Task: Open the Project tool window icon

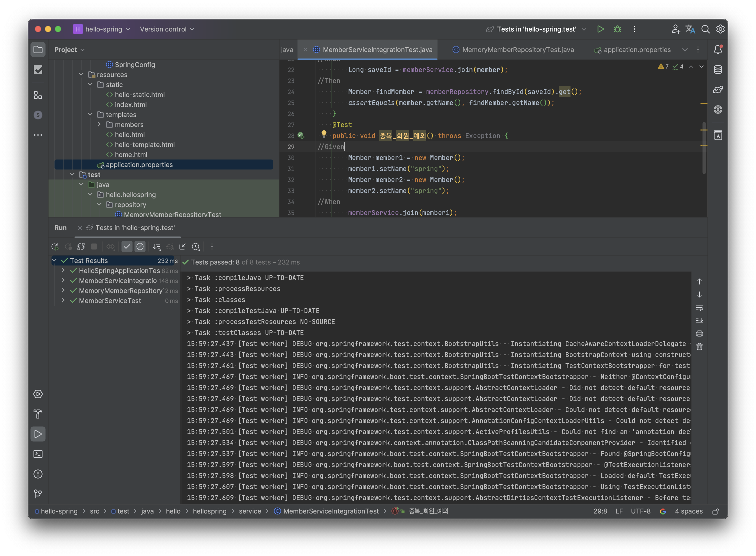Action: click(38, 50)
